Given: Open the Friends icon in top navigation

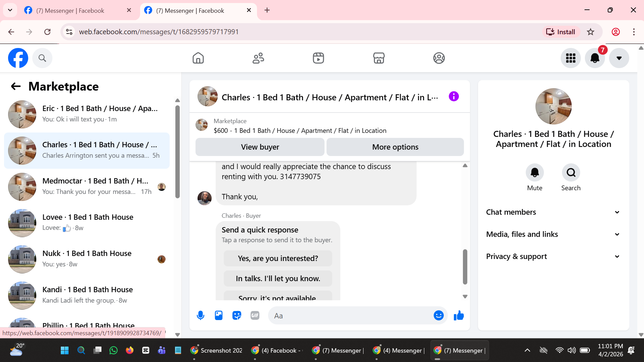Looking at the screenshot, I should pos(258,58).
